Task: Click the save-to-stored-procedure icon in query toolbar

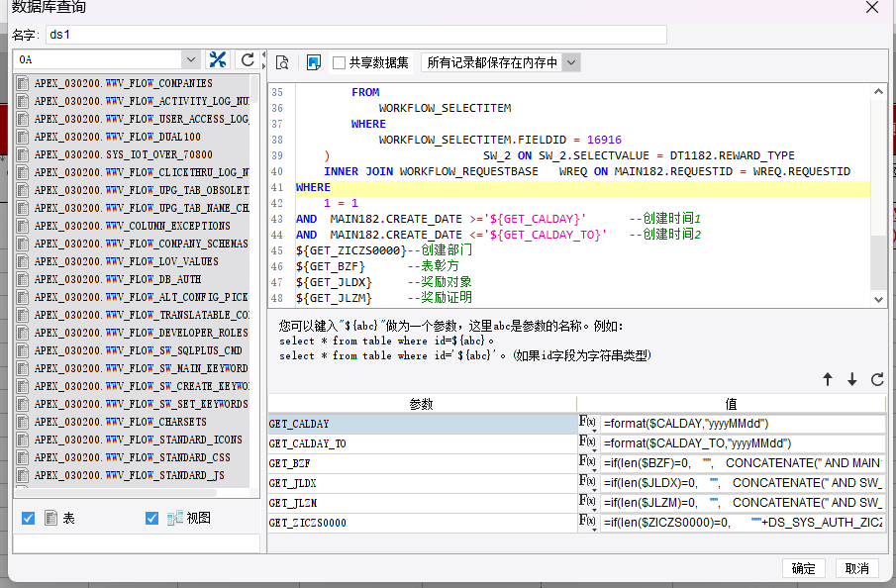Action: (313, 62)
